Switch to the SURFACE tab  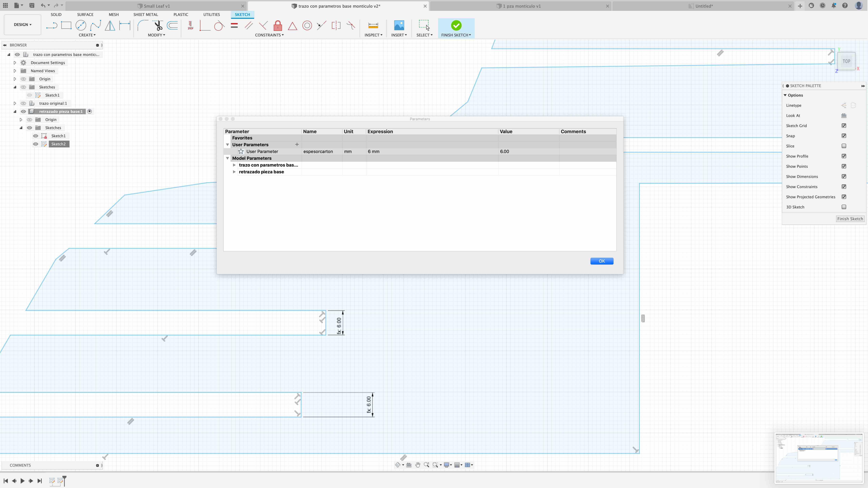tap(85, 14)
